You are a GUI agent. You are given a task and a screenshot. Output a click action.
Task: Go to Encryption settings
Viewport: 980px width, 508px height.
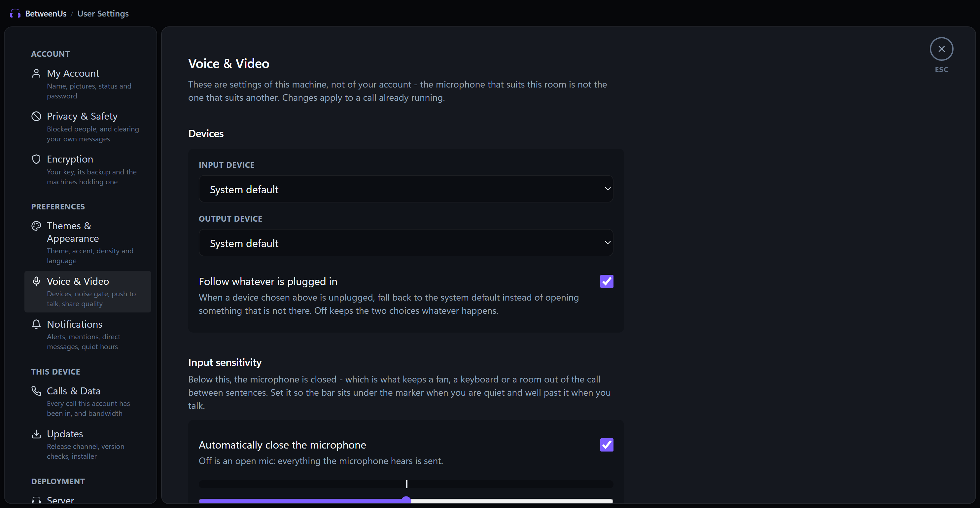[88, 170]
